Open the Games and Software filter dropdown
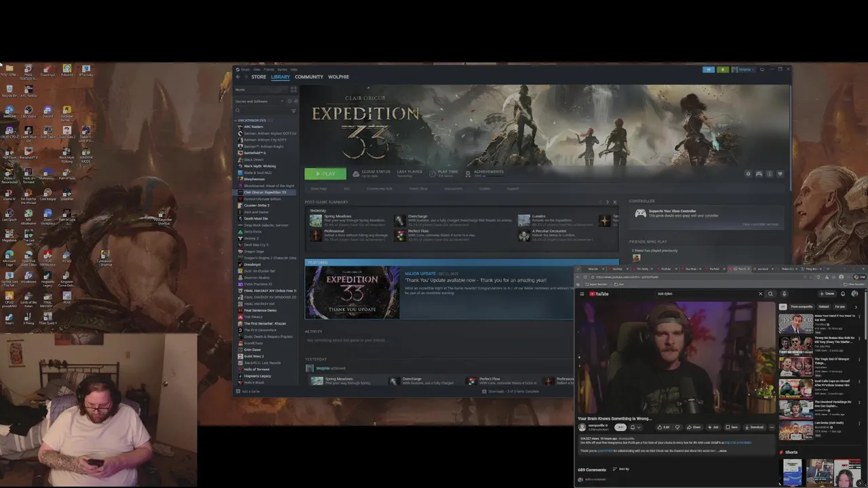This screenshot has width=868, height=488. click(259, 101)
